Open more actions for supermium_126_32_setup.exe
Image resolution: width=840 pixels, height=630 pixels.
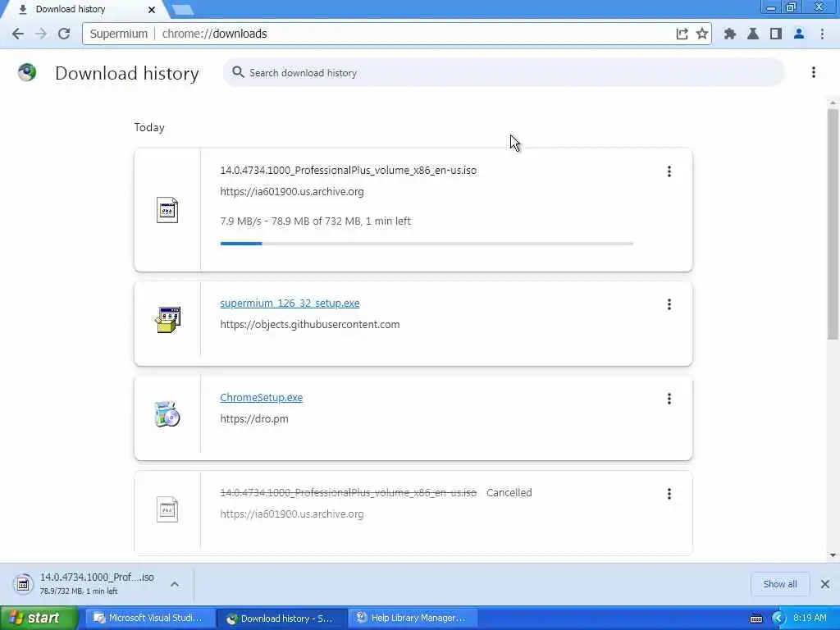click(x=669, y=304)
